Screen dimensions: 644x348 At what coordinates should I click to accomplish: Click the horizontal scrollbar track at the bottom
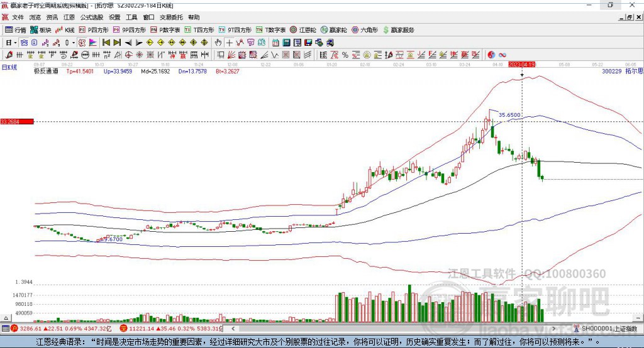pyautogui.click(x=393, y=329)
